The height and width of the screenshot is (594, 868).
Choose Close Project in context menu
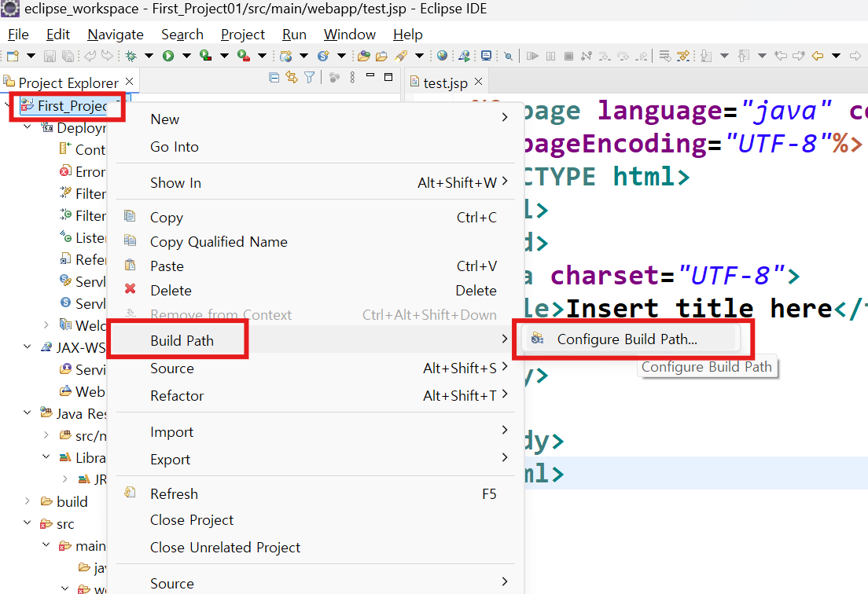(x=315, y=520)
